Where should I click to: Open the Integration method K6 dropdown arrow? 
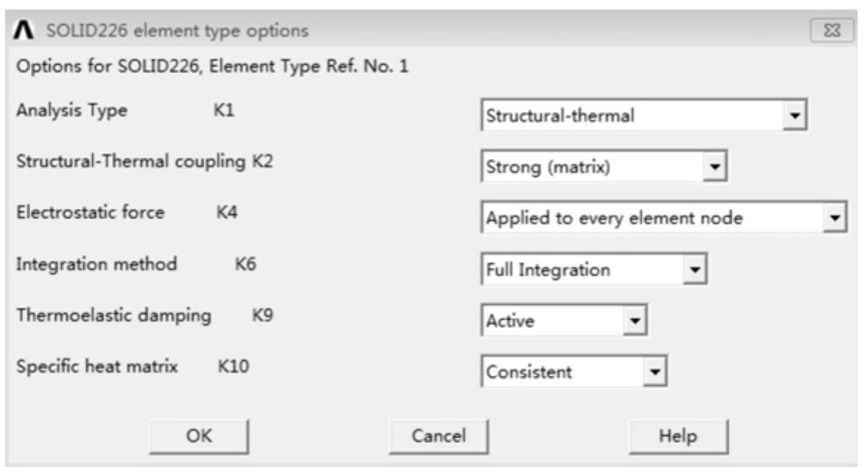point(693,270)
